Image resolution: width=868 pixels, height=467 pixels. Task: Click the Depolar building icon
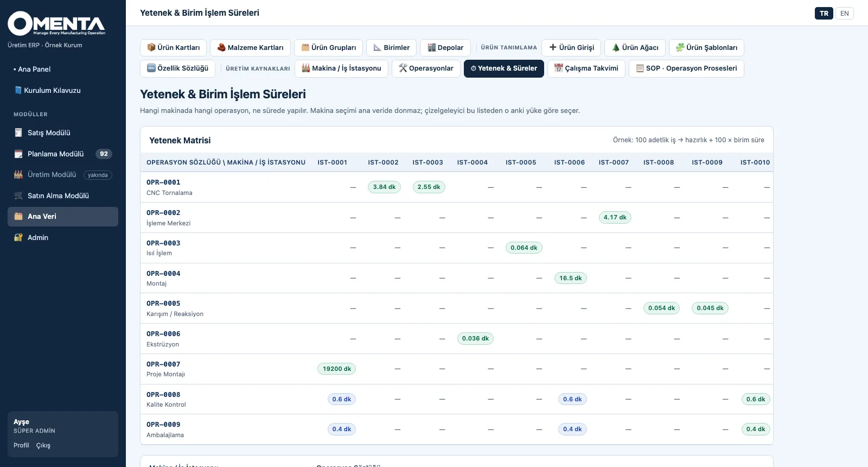(432, 48)
